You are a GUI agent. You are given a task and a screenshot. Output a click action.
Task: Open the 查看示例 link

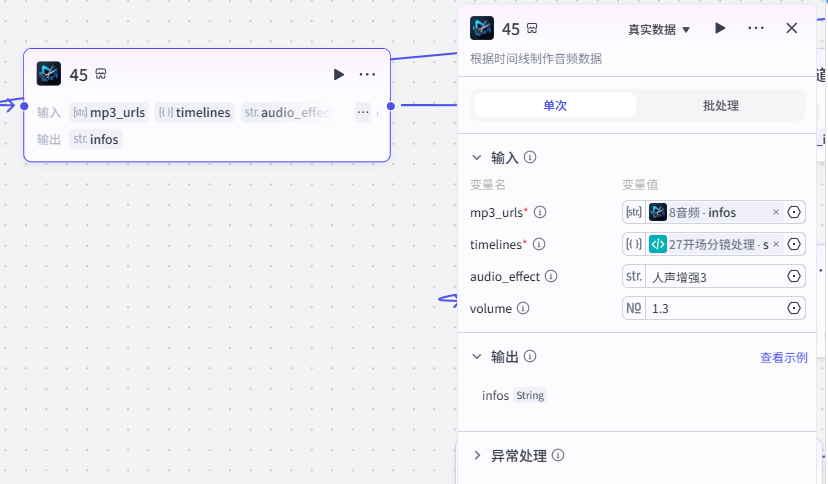(784, 358)
